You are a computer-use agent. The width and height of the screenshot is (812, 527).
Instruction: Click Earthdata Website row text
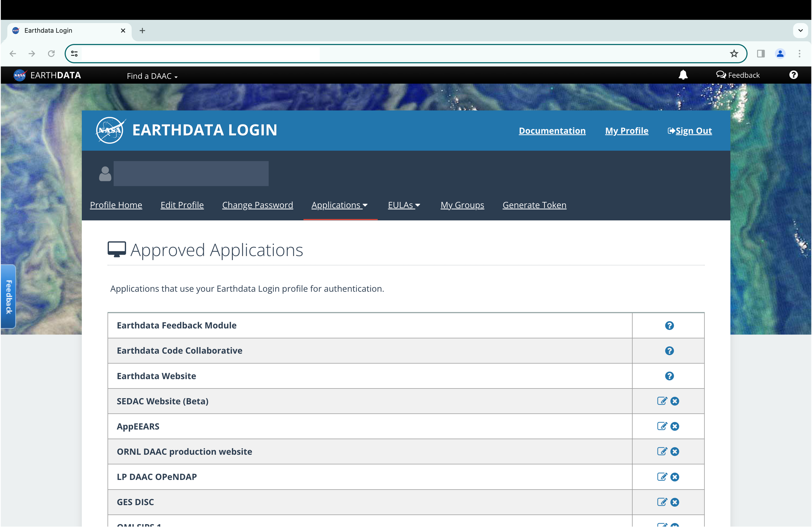156,376
